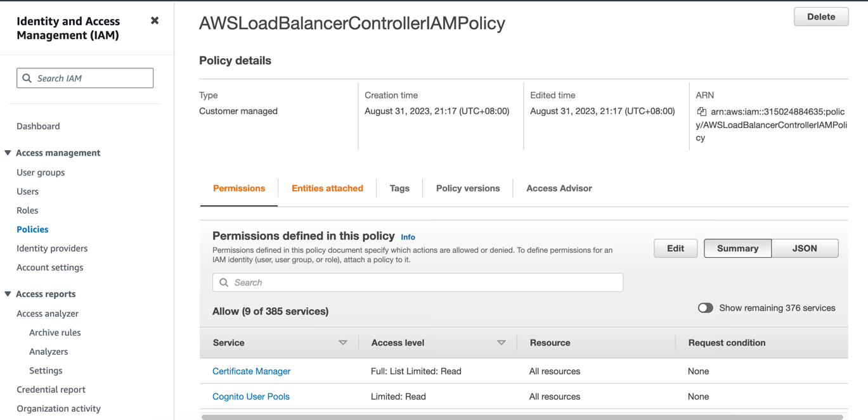
Task: Click inside the permissions Search field
Action: (x=417, y=282)
